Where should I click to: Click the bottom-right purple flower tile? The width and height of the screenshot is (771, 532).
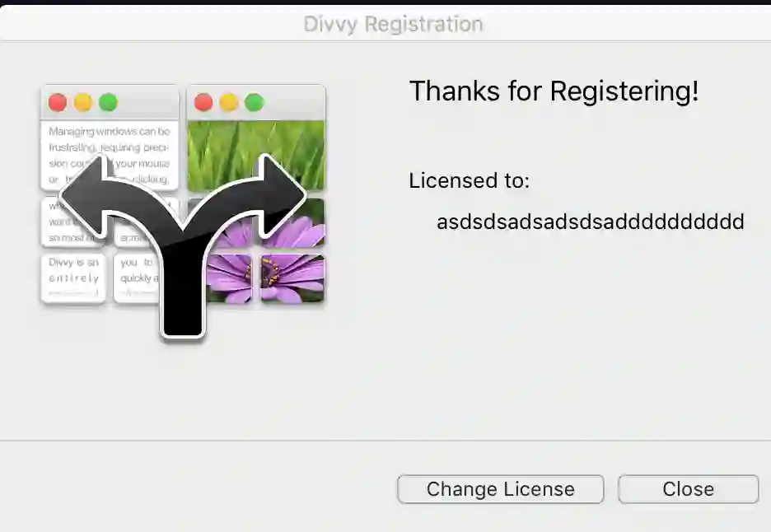point(293,278)
